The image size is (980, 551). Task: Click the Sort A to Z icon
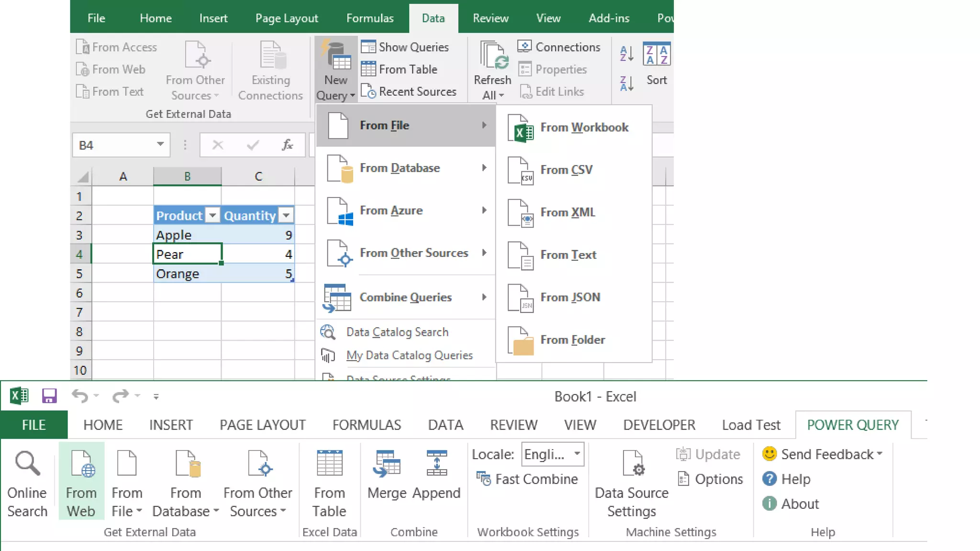click(626, 54)
